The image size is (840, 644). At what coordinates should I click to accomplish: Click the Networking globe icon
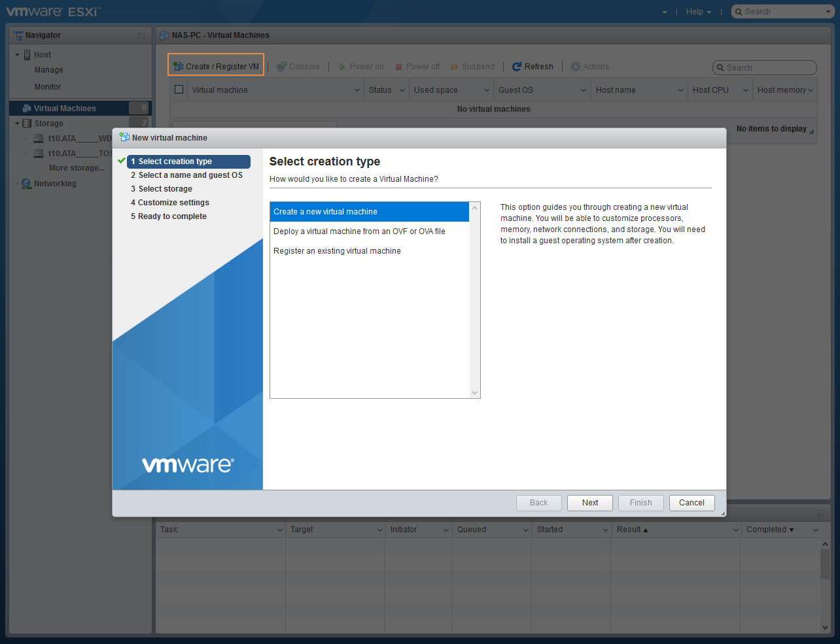[26, 184]
